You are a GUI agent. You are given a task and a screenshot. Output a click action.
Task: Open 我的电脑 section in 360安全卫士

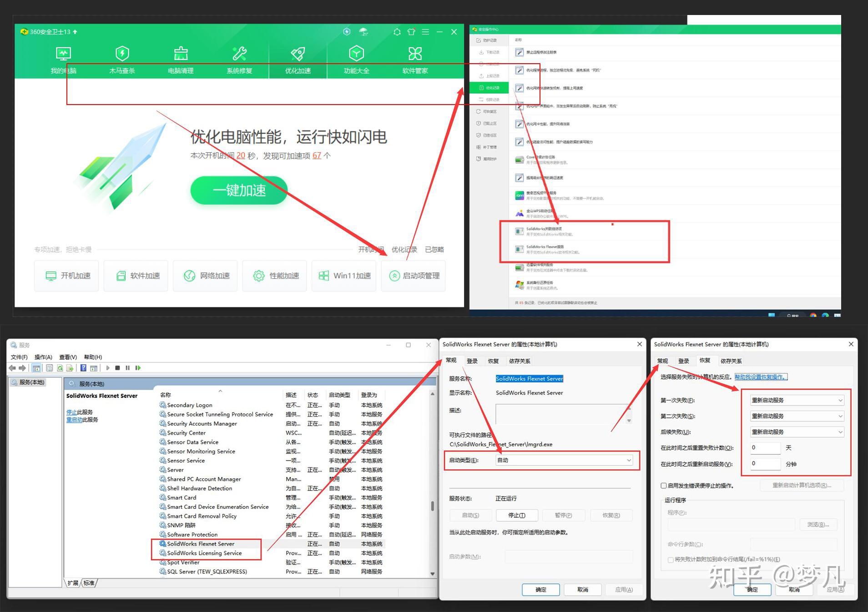click(63, 60)
